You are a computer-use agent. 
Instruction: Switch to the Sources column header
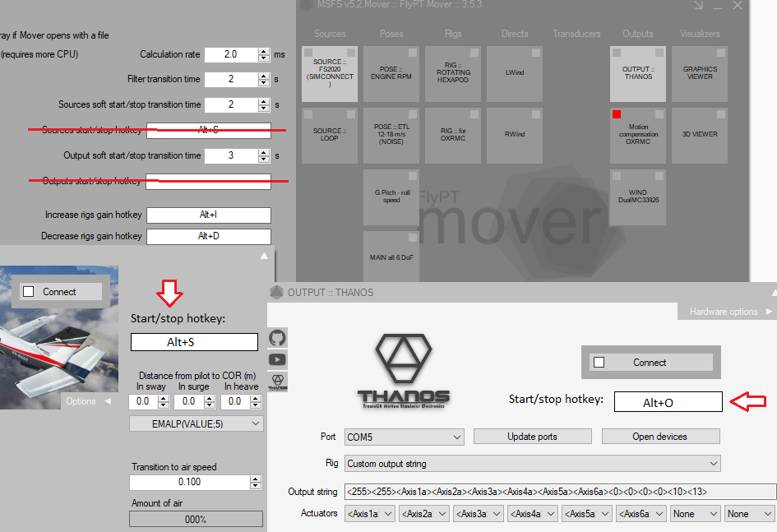pyautogui.click(x=330, y=34)
